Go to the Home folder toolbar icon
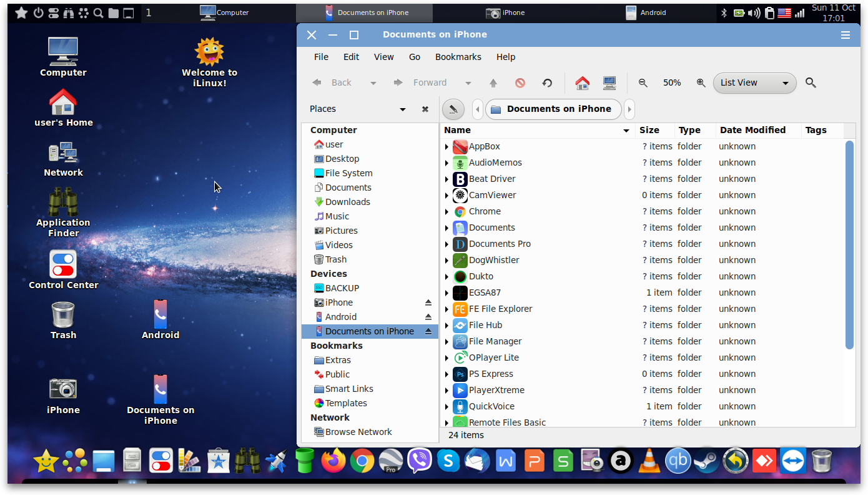This screenshot has height=495, width=868. (582, 82)
